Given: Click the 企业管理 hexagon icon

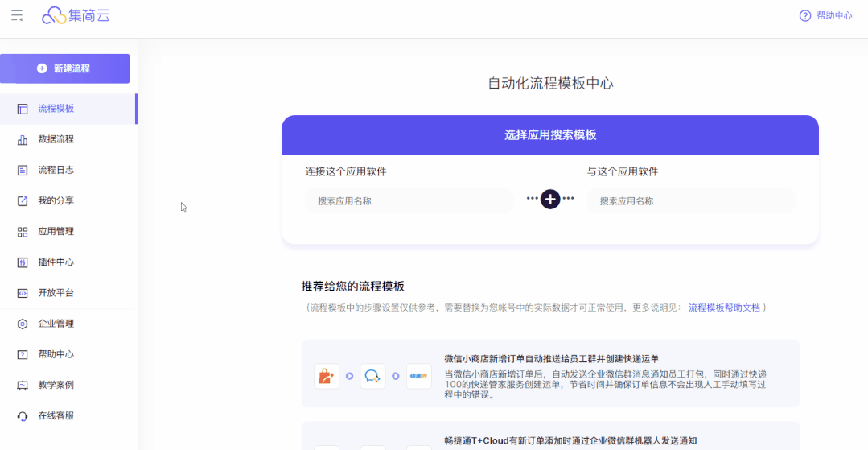Looking at the screenshot, I should click(x=23, y=324).
